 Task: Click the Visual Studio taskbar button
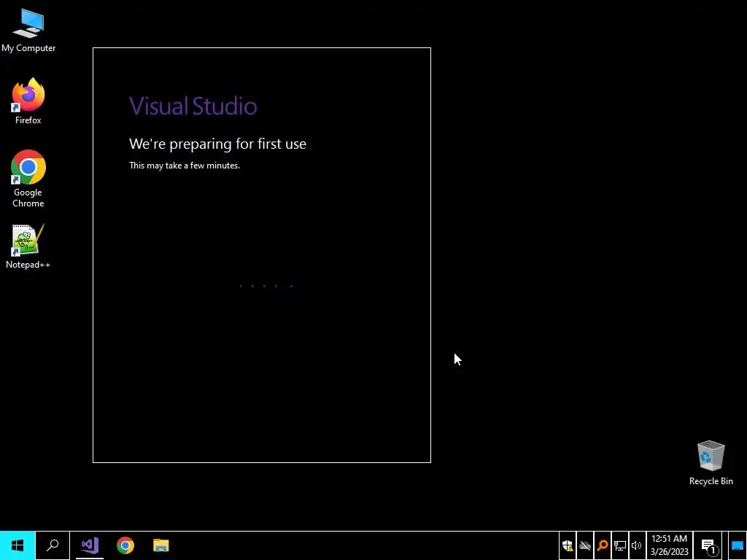click(90, 545)
